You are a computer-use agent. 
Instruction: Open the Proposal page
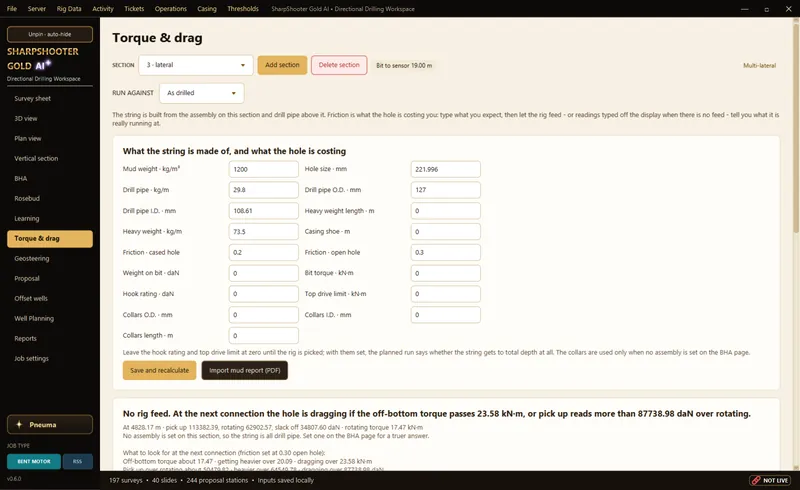point(50,279)
